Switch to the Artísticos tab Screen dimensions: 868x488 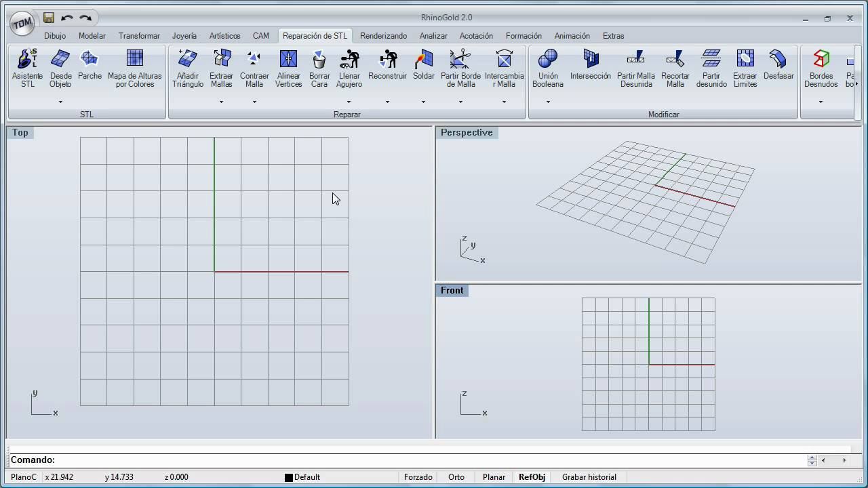pos(225,36)
